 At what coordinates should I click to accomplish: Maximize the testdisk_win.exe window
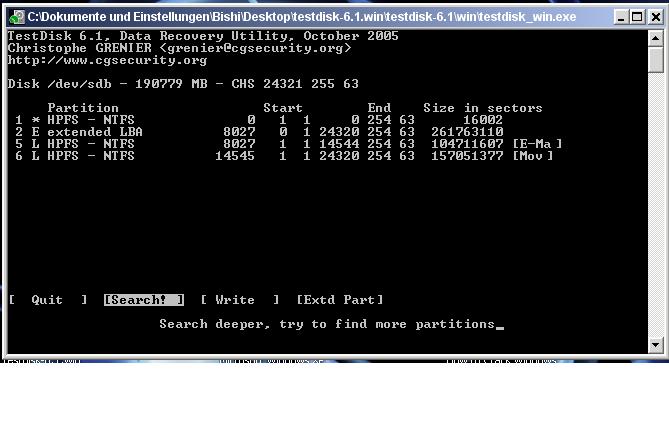pyautogui.click(x=637, y=17)
